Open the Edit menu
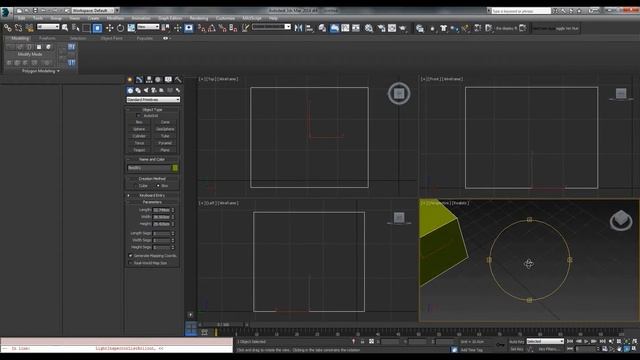This screenshot has width=640, height=360. pyautogui.click(x=21, y=18)
